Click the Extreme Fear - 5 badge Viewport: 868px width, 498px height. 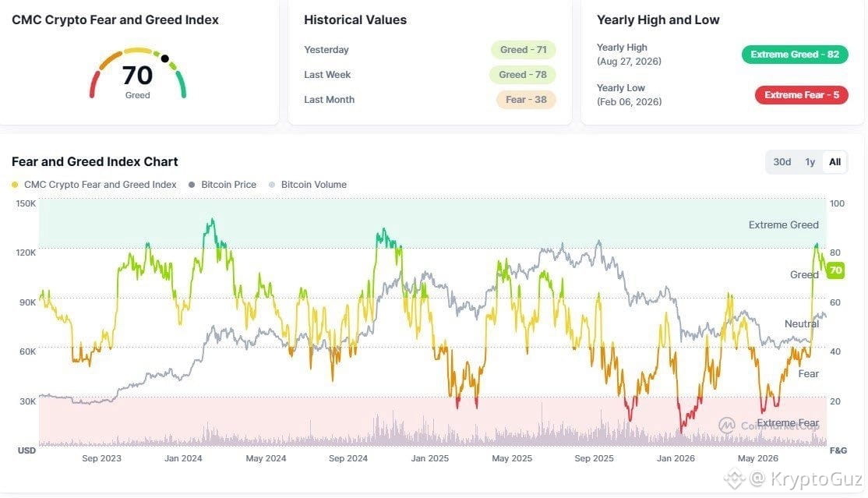(802, 95)
